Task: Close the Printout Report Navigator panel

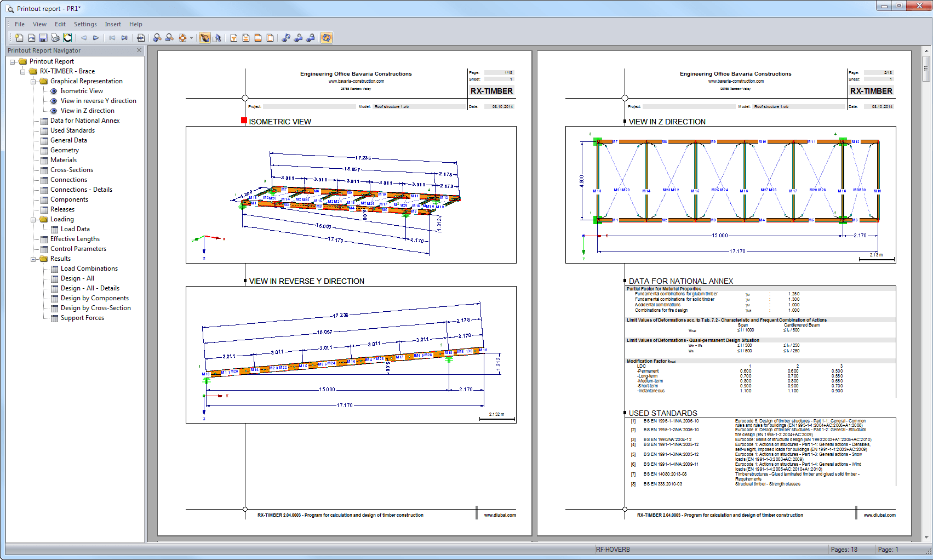Action: point(139,50)
